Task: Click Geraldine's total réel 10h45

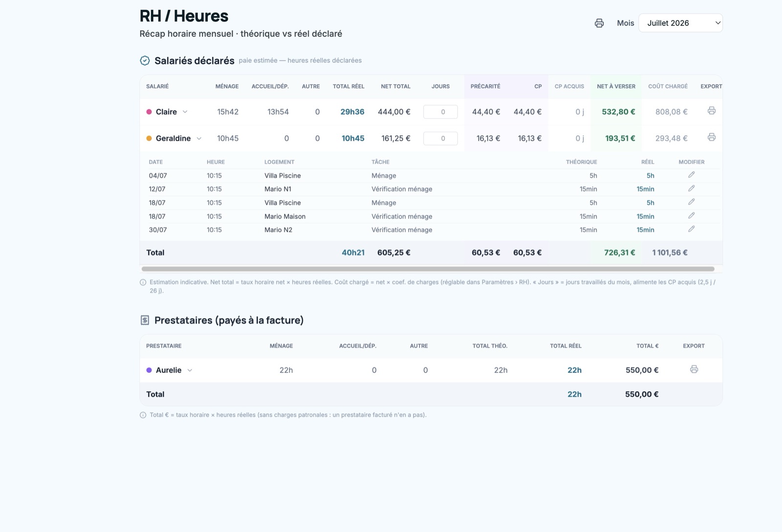Action: point(353,138)
